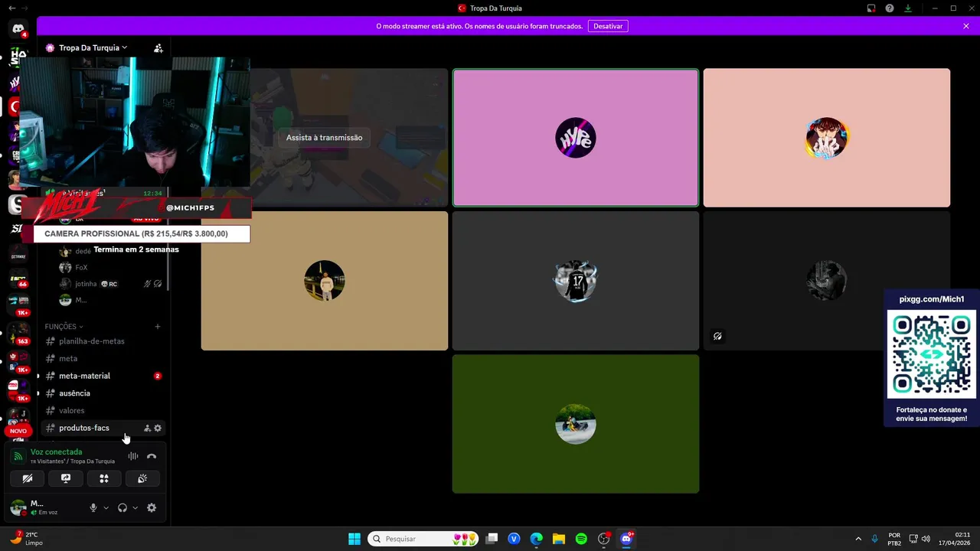Open output device options arrow beside headphones

click(136, 507)
